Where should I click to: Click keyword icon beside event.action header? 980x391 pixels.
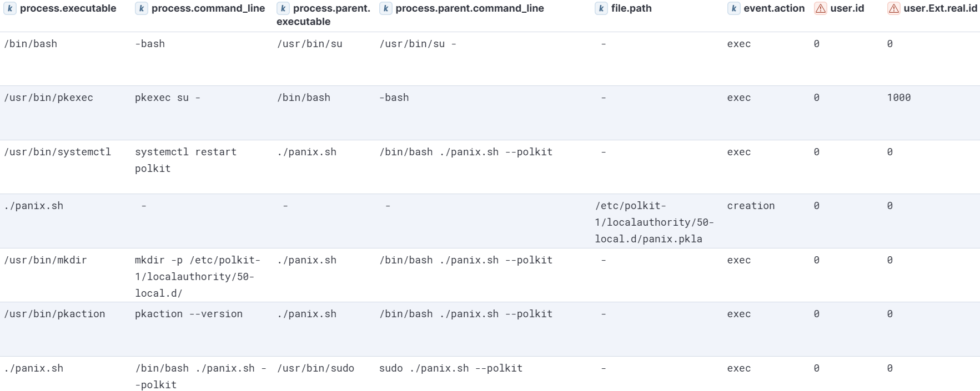733,8
